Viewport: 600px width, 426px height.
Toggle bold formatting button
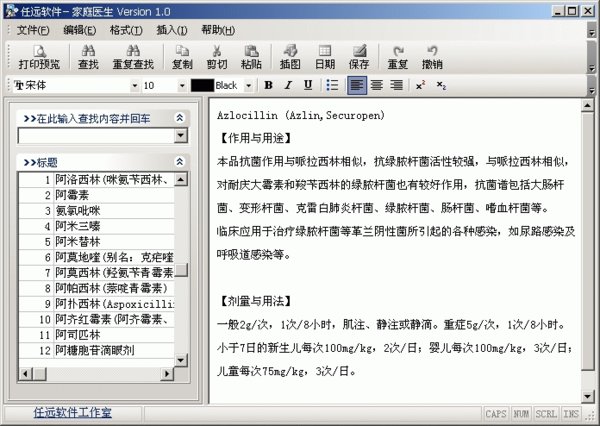(x=268, y=86)
